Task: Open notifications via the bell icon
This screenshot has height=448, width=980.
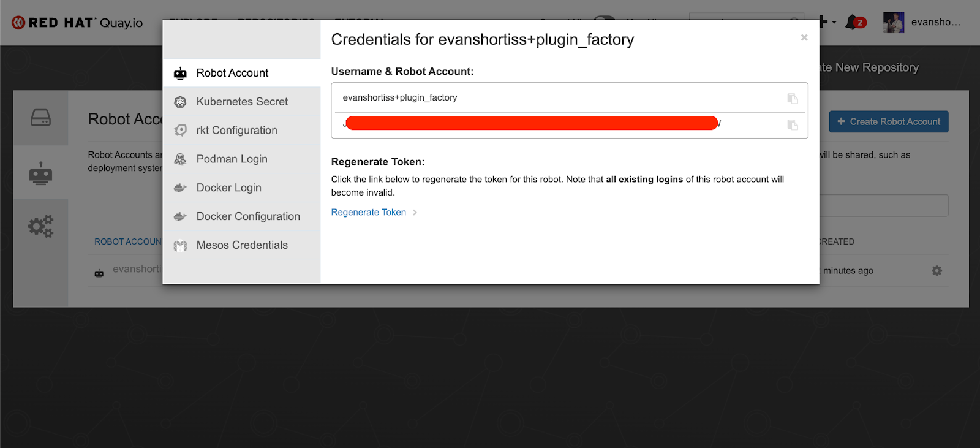Action: click(851, 22)
